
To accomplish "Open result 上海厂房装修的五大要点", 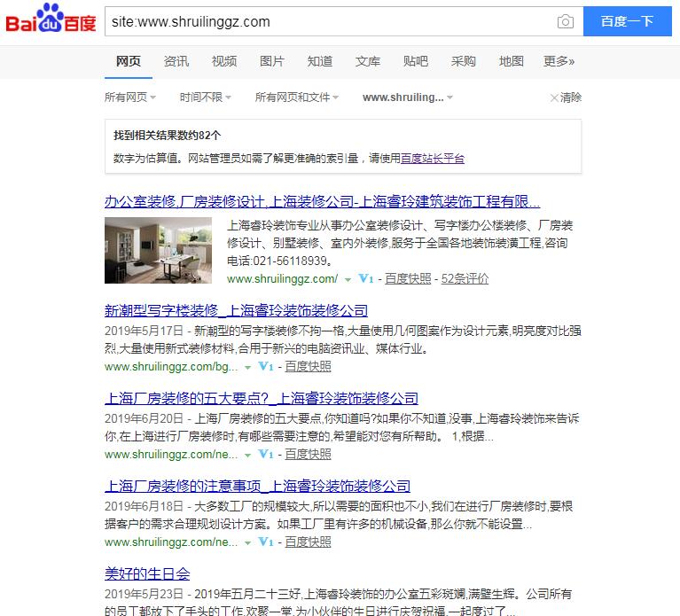I will point(262,398).
